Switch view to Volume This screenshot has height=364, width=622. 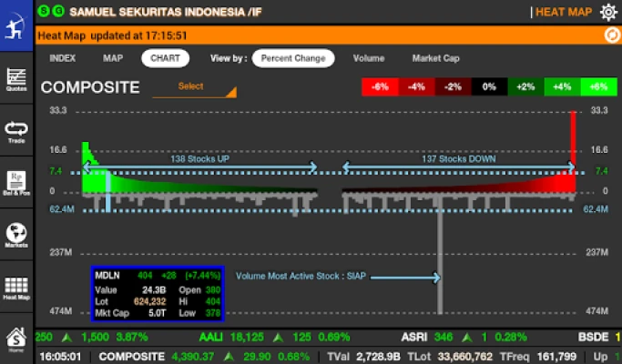pos(369,58)
